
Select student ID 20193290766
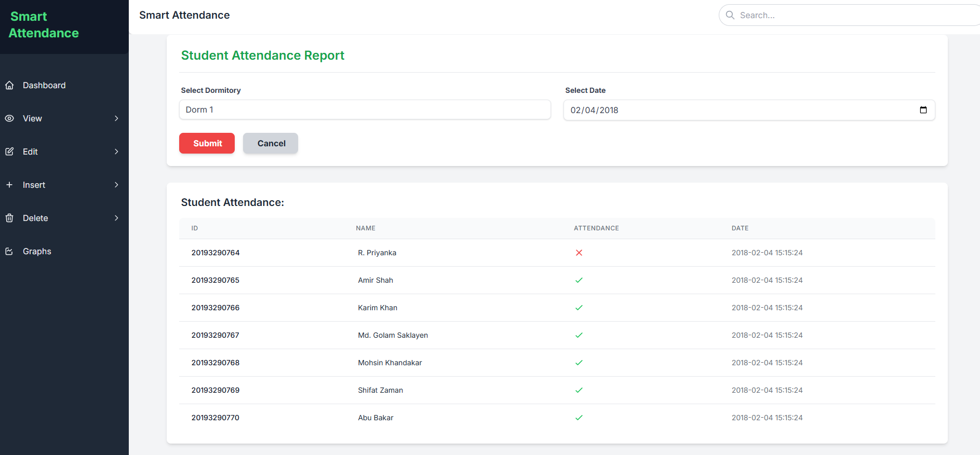[x=216, y=308]
